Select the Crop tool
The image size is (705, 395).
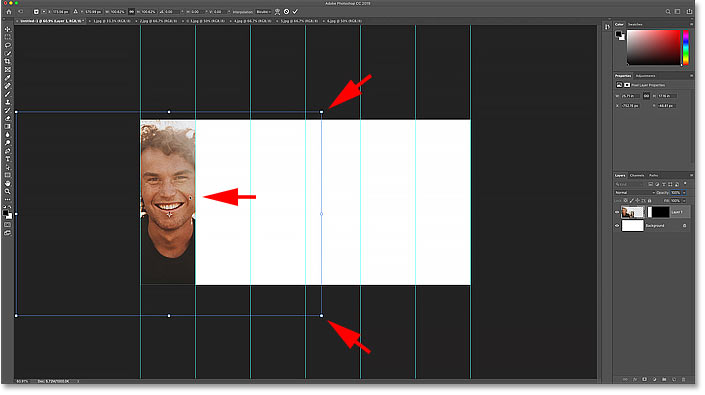pyautogui.click(x=8, y=62)
